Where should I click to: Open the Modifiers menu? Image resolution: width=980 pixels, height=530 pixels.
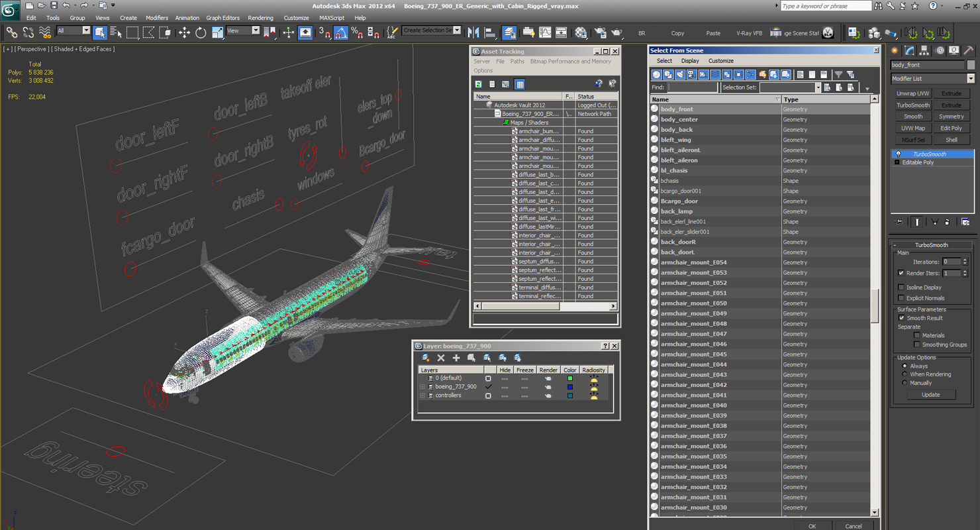pos(157,18)
